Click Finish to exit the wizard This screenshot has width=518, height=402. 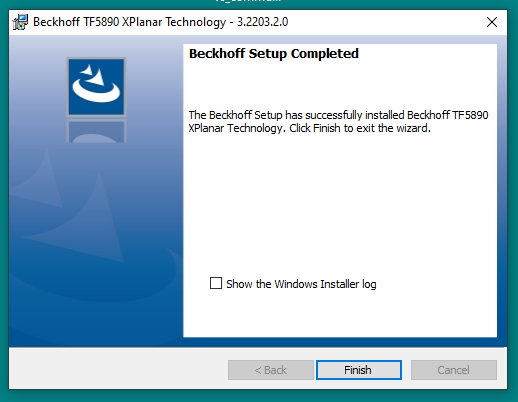[359, 370]
